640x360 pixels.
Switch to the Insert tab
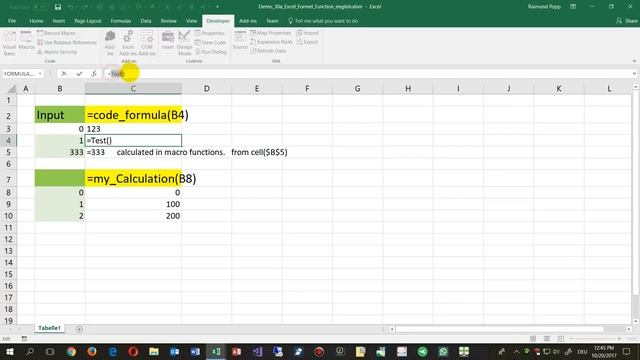click(x=59, y=21)
